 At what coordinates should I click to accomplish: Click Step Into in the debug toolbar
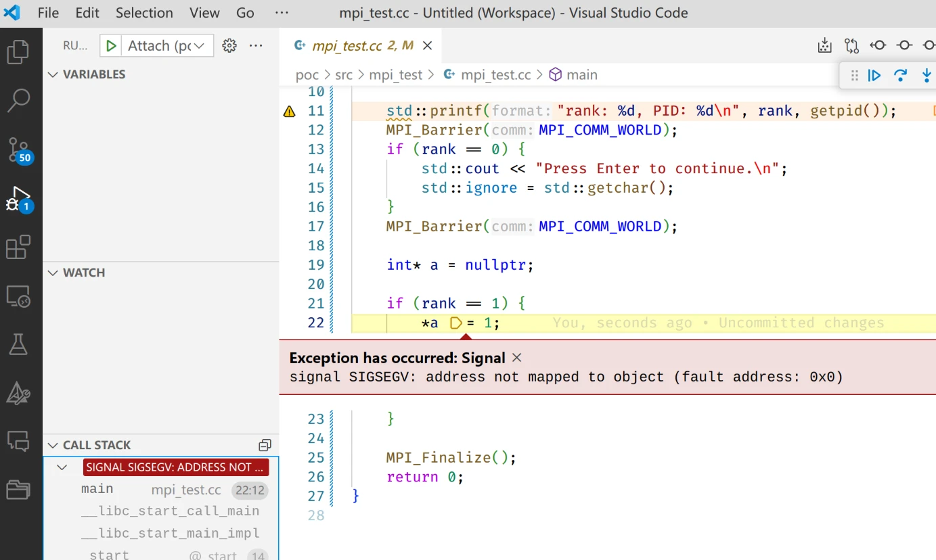(x=927, y=75)
